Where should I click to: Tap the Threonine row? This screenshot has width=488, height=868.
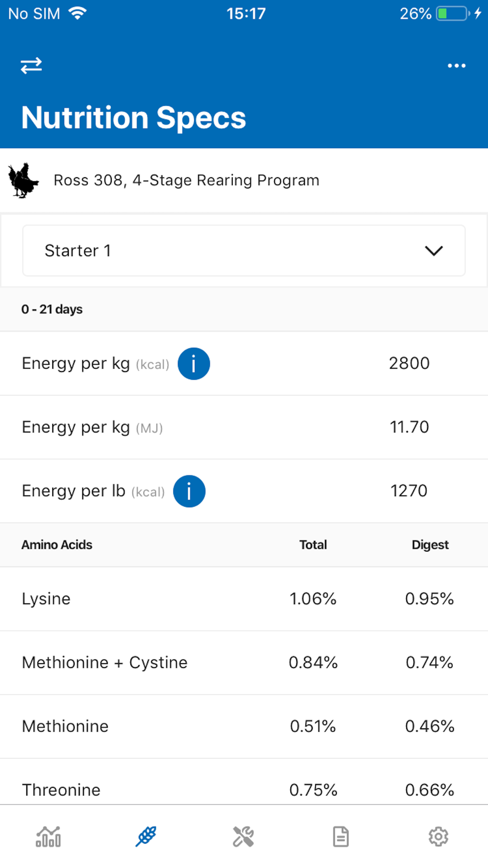(x=244, y=787)
